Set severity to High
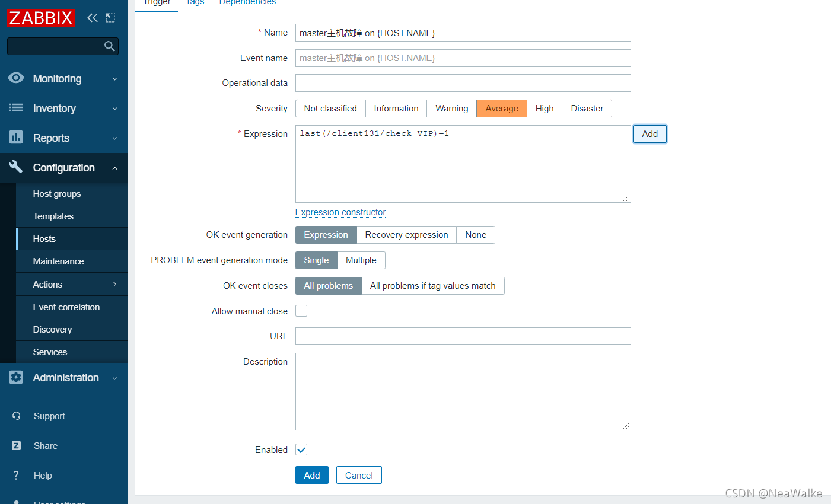 [x=545, y=109]
